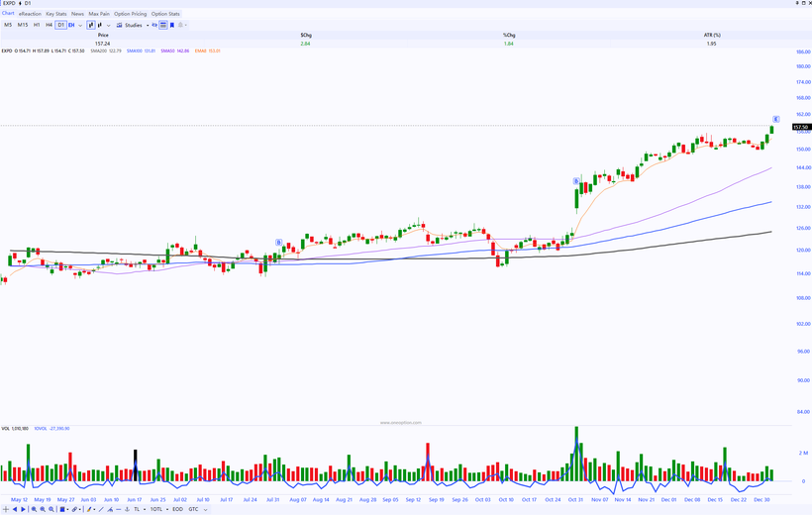Select the H4 timeframe
Viewport: 812px width, 515px height.
(49, 25)
